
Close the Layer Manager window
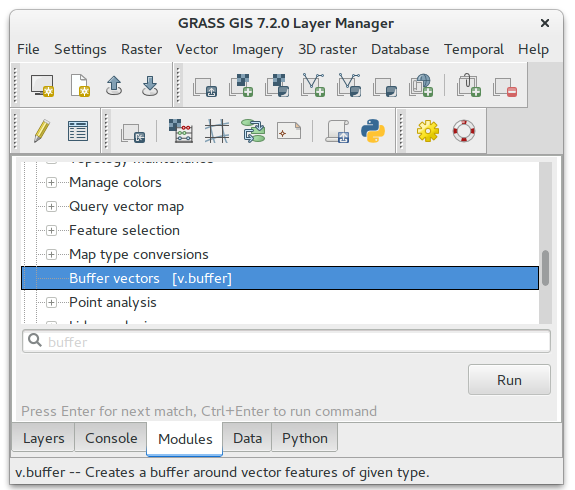[x=545, y=23]
